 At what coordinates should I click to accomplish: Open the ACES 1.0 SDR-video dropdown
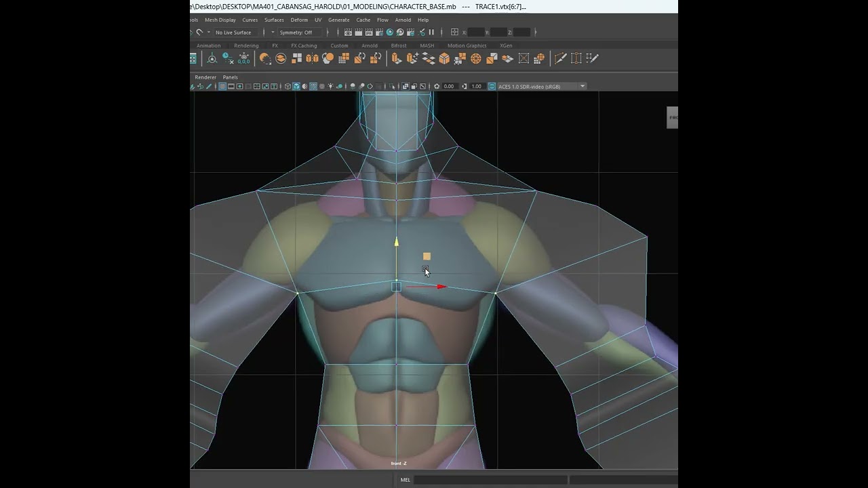point(542,86)
